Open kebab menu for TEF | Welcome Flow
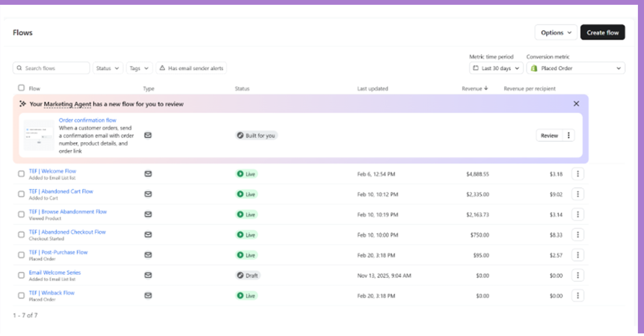This screenshot has width=644, height=336. click(578, 174)
